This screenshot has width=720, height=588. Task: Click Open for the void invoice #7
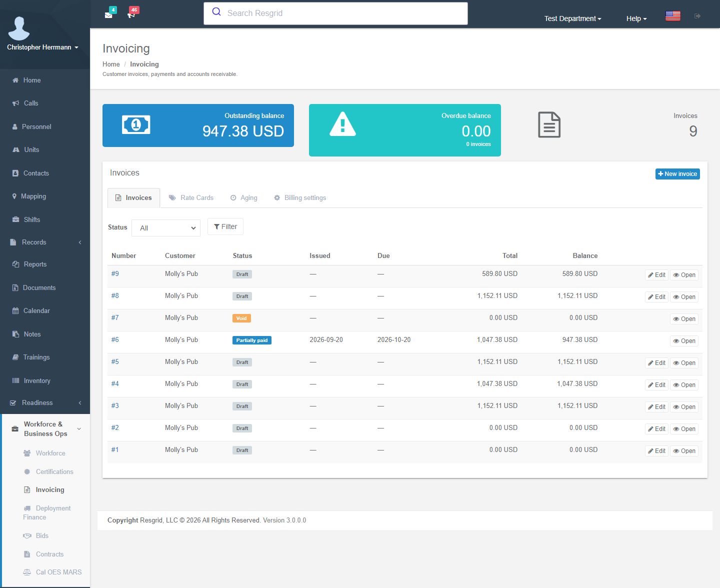(684, 319)
